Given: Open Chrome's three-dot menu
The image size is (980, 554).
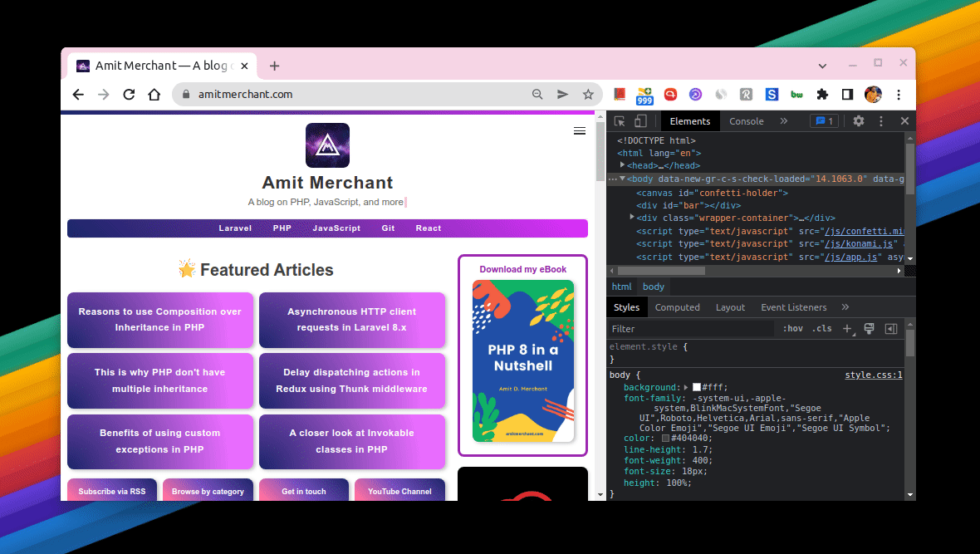Looking at the screenshot, I should (x=899, y=95).
